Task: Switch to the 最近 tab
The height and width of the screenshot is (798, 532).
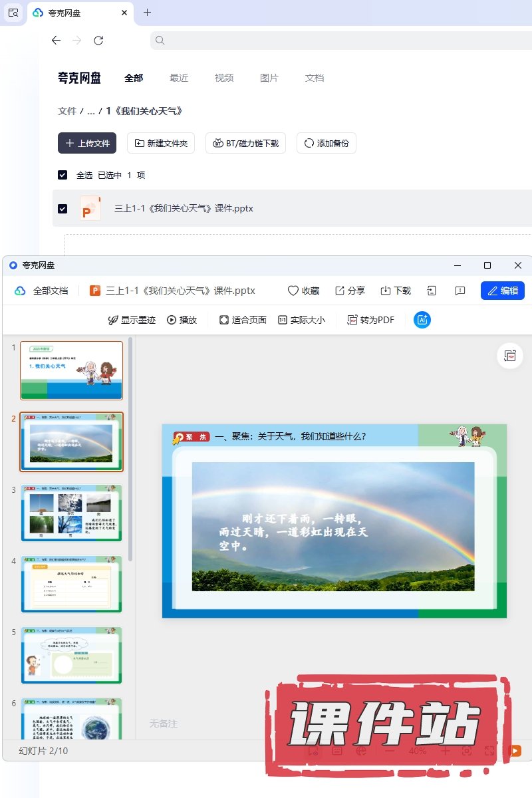Action: click(179, 78)
